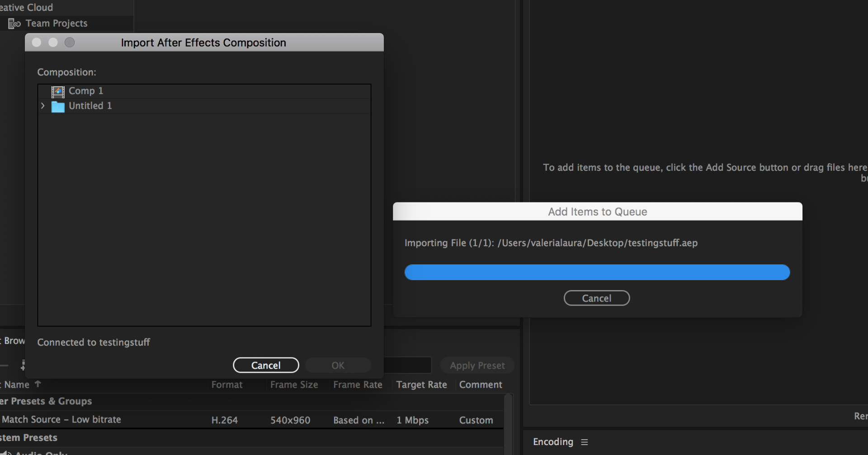Click the Team Projects icon in sidebar
The width and height of the screenshot is (868, 455).
pos(14,23)
